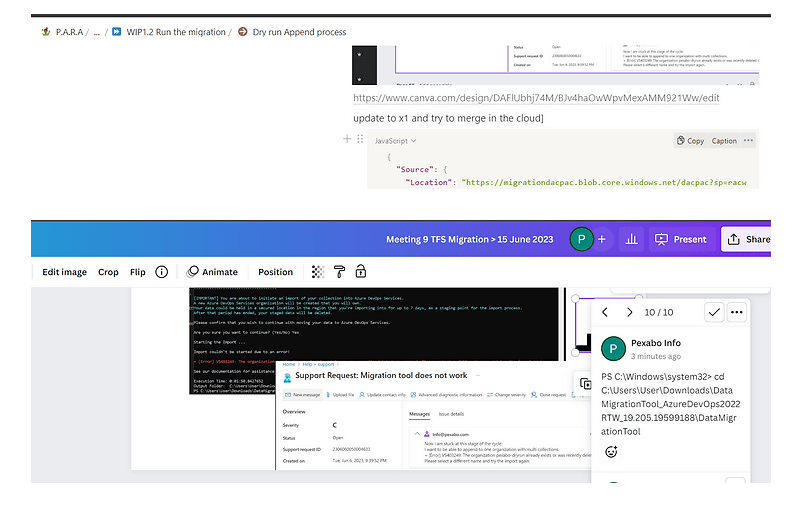Go to next comment arrow
Image resolution: width=796 pixels, height=527 pixels.
click(x=629, y=312)
